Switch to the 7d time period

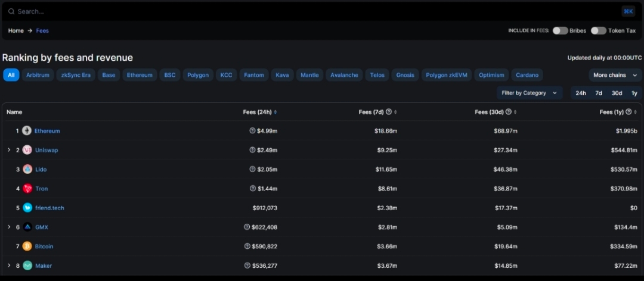[599, 93]
